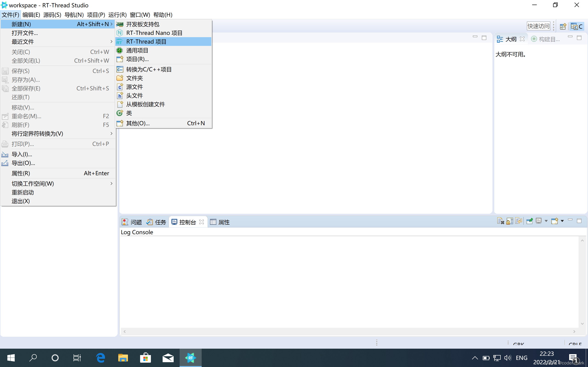Choose the development board support package icon
This screenshot has height=367, width=588.
pyautogui.click(x=120, y=24)
